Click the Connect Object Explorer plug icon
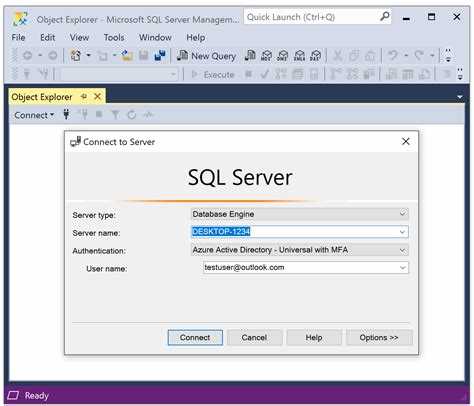Screen dimensions: 474x406 click(66, 115)
